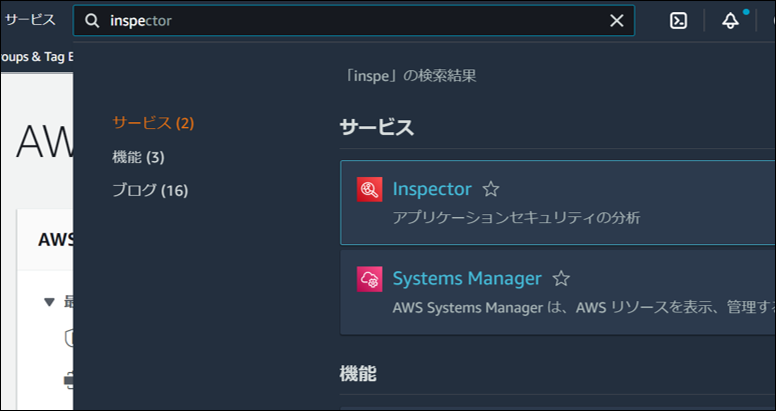Toggle the Systems Manager favorite star
776x411 pixels.
click(x=561, y=279)
